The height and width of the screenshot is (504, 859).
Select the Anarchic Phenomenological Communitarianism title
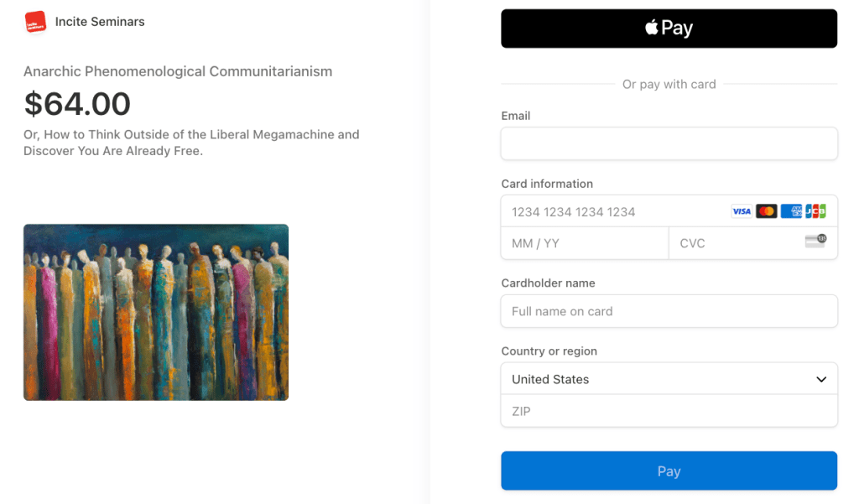tap(178, 71)
